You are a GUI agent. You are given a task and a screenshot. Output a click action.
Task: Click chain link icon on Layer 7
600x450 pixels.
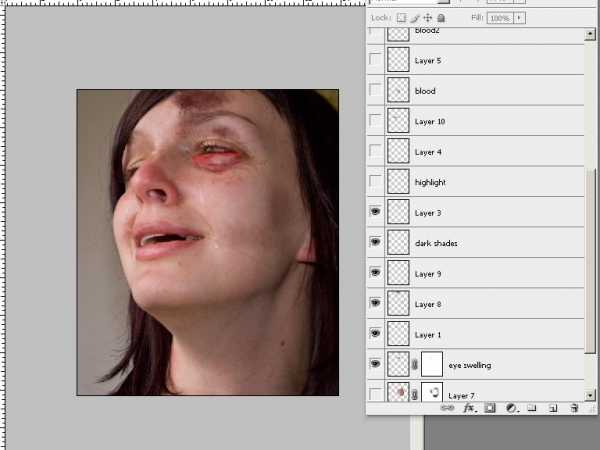click(414, 395)
